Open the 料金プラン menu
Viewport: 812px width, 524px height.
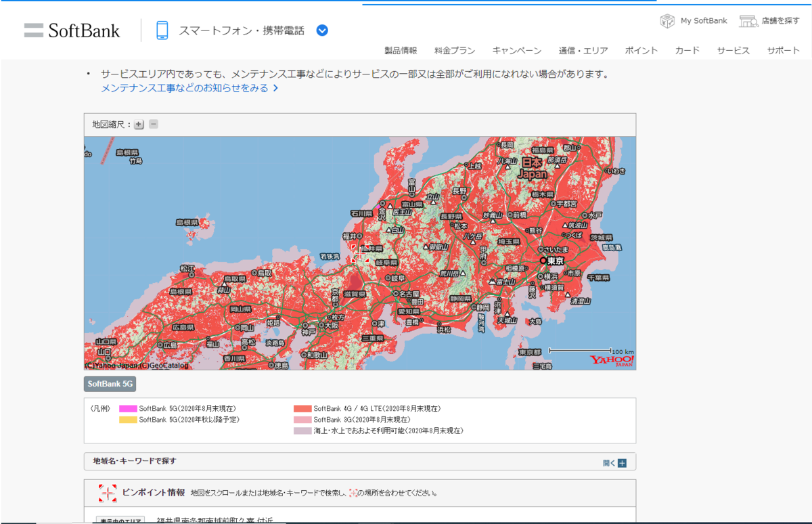(x=455, y=51)
